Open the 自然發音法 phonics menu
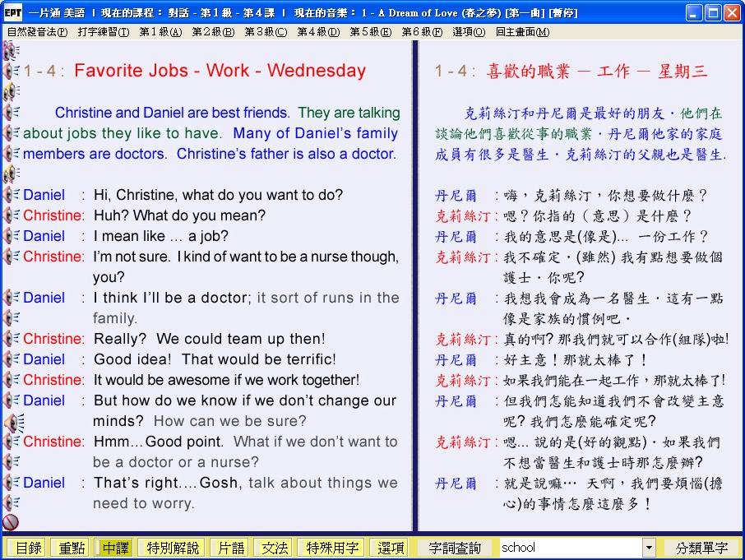The image size is (745, 560). (x=37, y=32)
